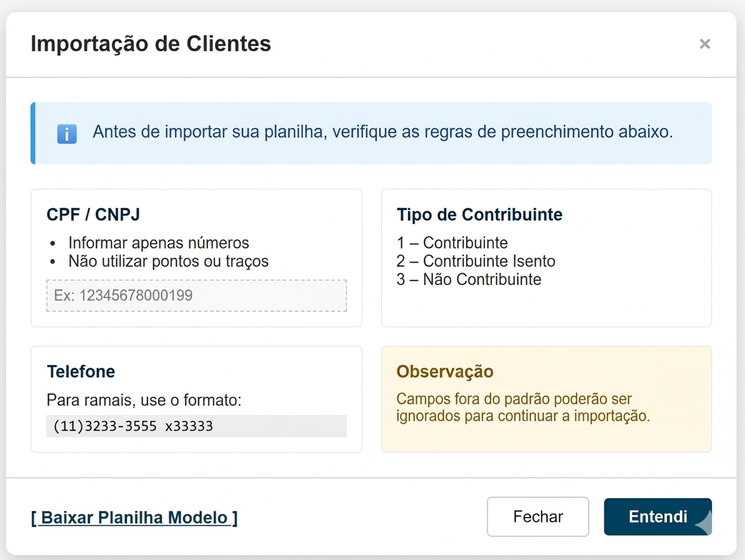745x560 pixels.
Task: Click 'Não utilizar pontos ou traços' bullet
Action: [168, 261]
